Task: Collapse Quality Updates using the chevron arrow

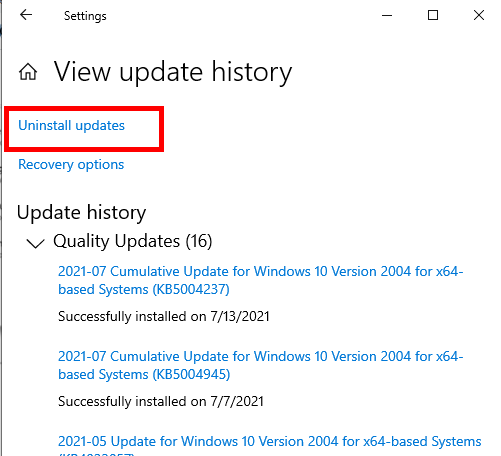Action: 35,243
